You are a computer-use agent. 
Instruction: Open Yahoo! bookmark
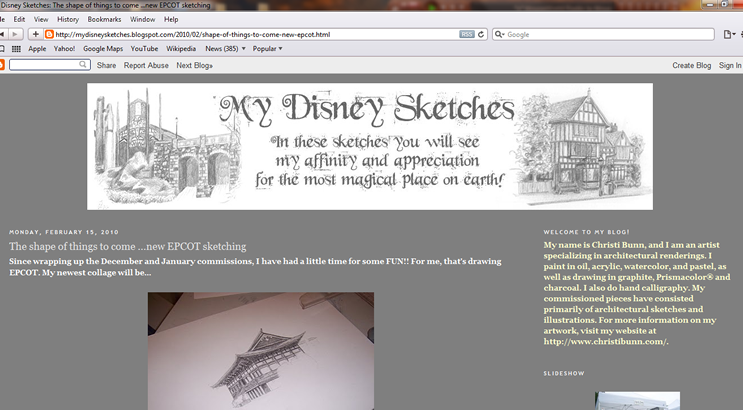[x=64, y=48]
